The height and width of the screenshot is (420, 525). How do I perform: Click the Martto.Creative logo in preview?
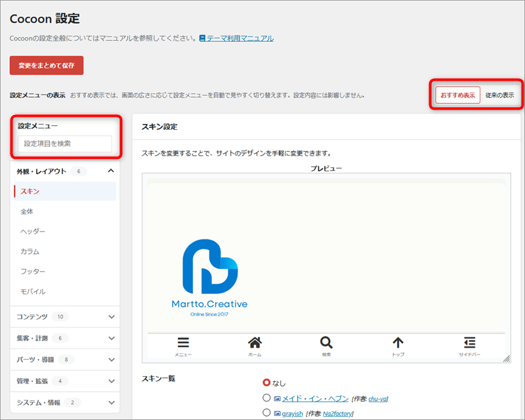pos(209,278)
